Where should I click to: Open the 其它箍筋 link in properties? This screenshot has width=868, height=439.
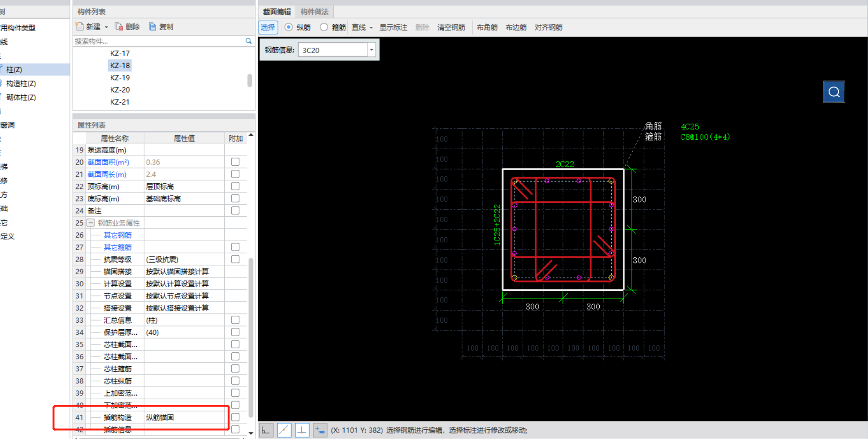click(x=118, y=247)
